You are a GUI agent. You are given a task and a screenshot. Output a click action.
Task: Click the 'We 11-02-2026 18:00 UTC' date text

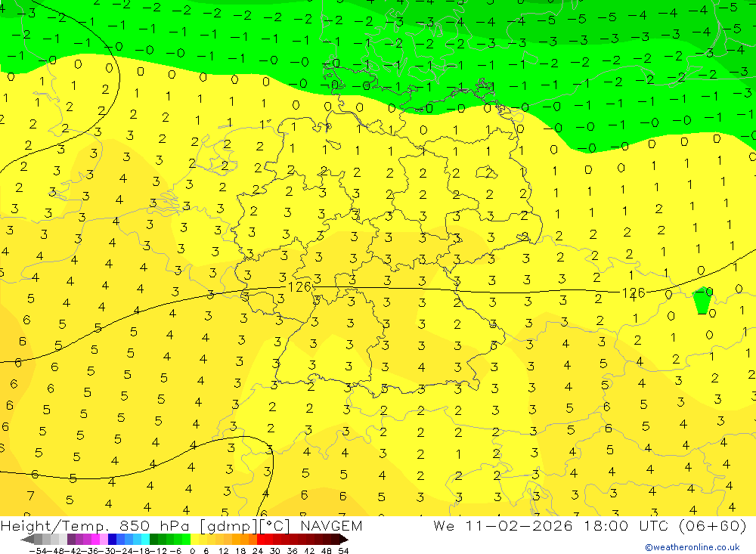pyautogui.click(x=553, y=525)
